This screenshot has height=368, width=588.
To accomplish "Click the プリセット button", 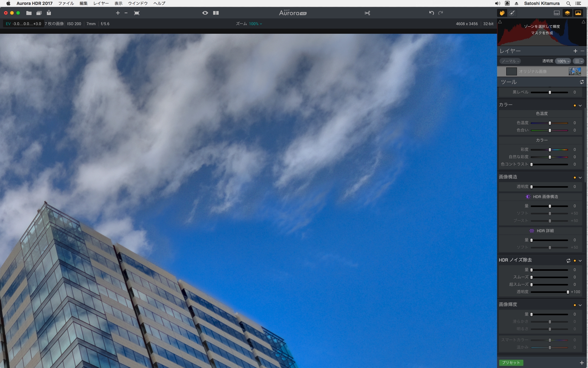I will [511, 362].
